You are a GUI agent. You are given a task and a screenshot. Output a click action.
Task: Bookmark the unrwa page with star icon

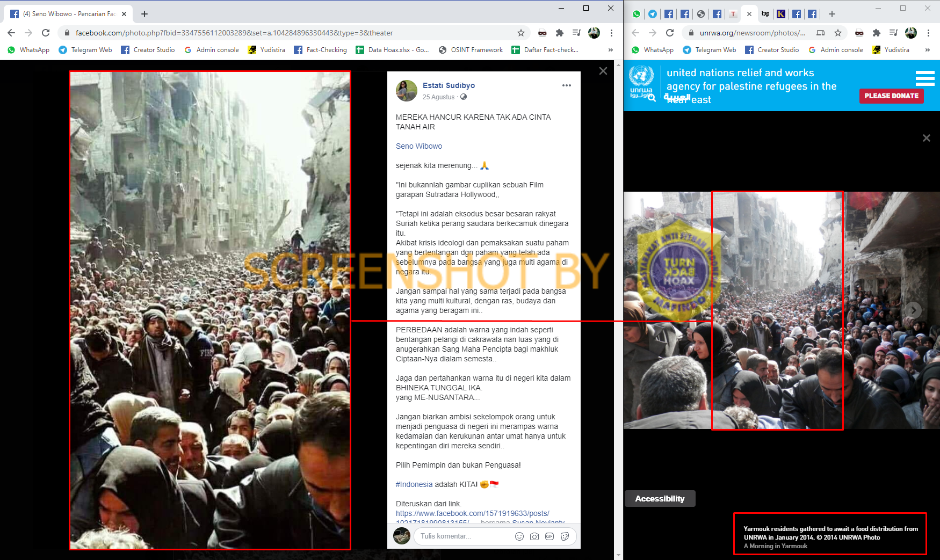pos(838,33)
